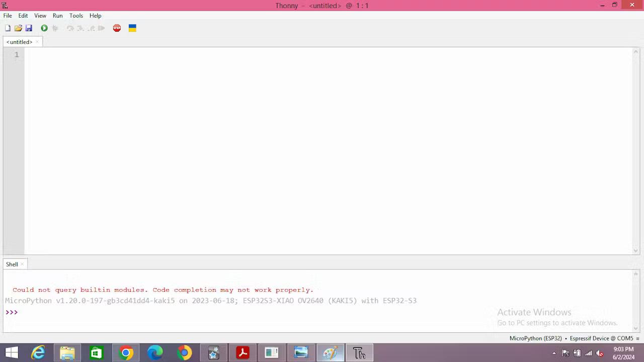The width and height of the screenshot is (644, 362).
Task: Click the shell prompt >>> input line
Action: 322,312
